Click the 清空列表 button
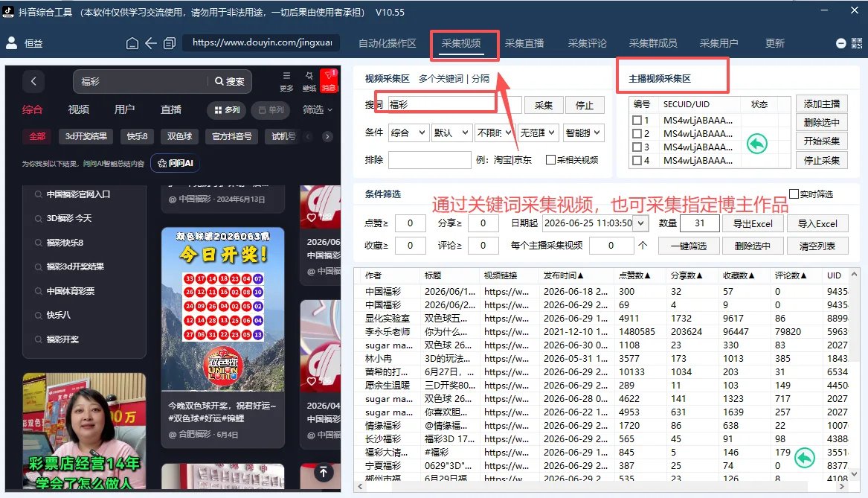This screenshot has height=498, width=868. (x=817, y=246)
